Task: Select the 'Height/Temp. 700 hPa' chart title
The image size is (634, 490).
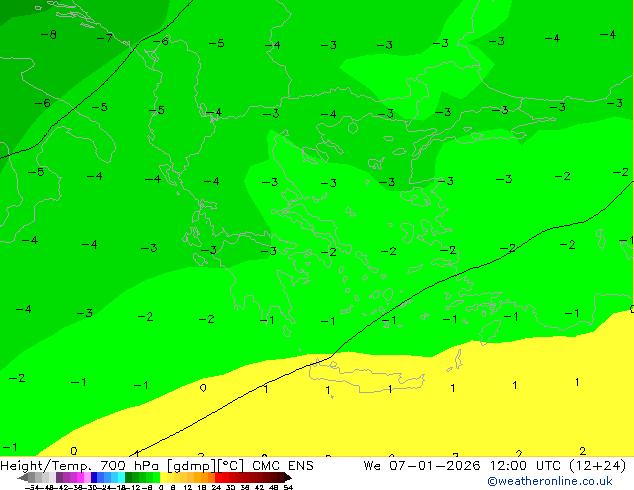Action: pyautogui.click(x=79, y=466)
